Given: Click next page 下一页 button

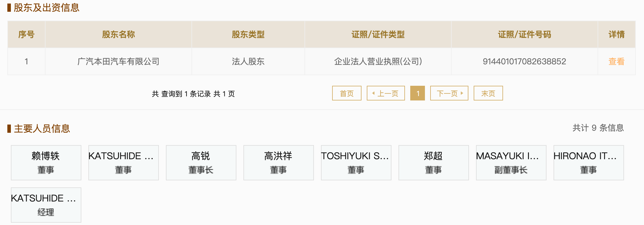Looking at the screenshot, I should [449, 93].
